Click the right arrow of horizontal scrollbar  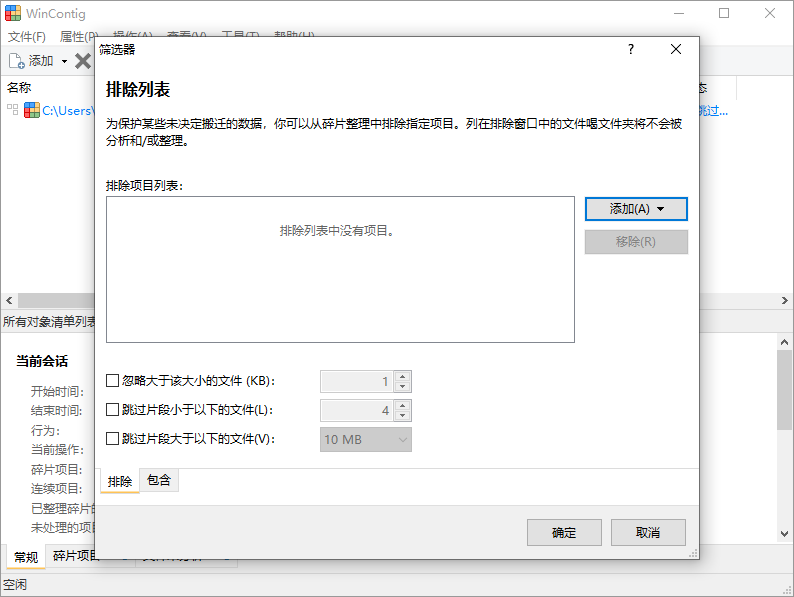click(x=784, y=300)
